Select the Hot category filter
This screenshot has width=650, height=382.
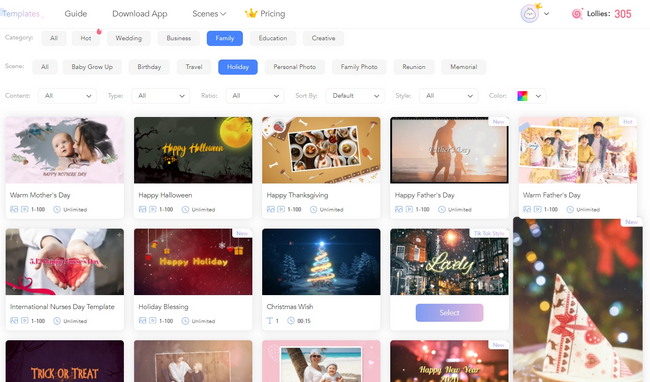point(86,38)
